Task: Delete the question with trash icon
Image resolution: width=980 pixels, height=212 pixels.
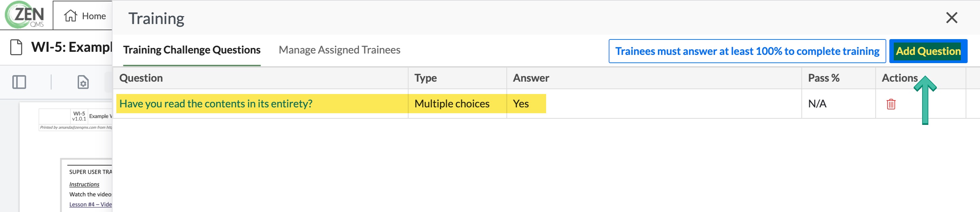Action: [891, 104]
